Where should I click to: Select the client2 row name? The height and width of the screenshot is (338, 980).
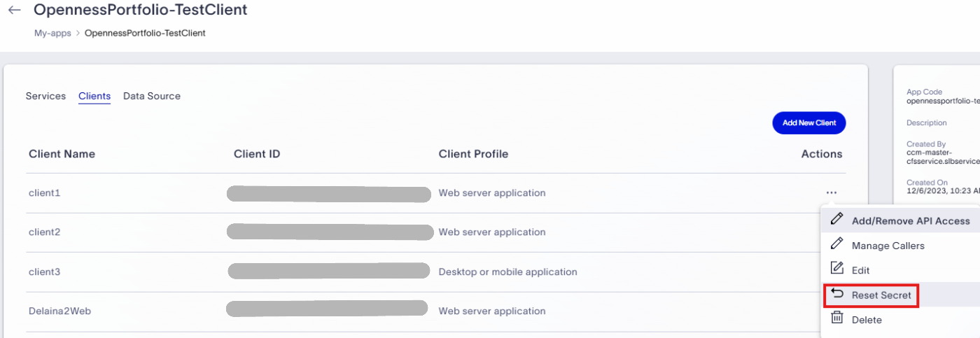click(x=44, y=232)
